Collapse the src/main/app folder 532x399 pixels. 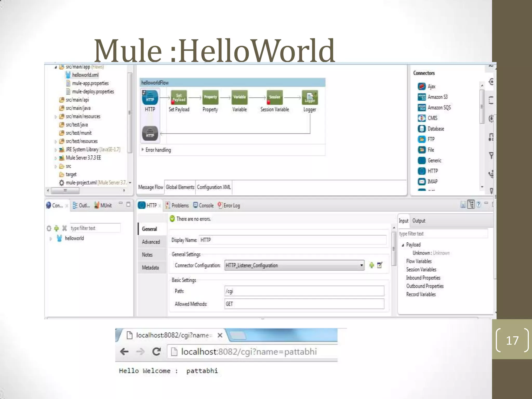[56, 67]
